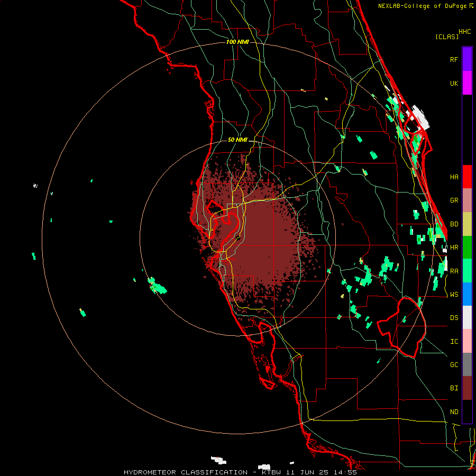476x476 pixels.
Task: Click the BD legend label
Action: (x=454, y=224)
